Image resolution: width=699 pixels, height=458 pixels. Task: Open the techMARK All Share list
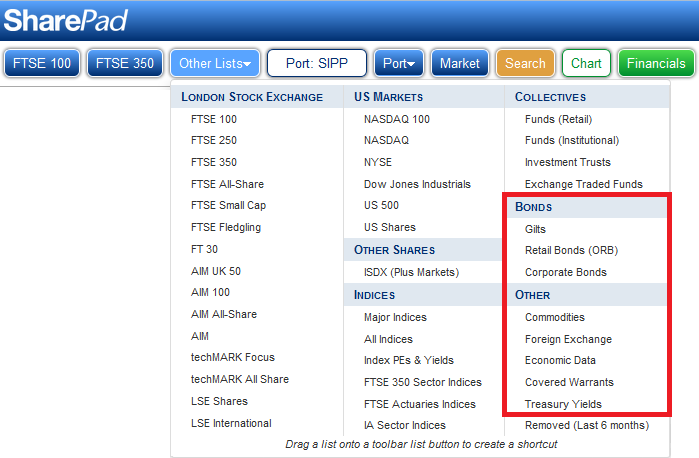click(x=240, y=379)
